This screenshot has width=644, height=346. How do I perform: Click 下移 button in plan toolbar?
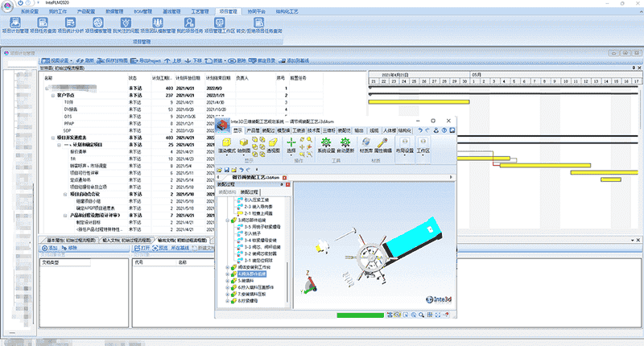193,60
